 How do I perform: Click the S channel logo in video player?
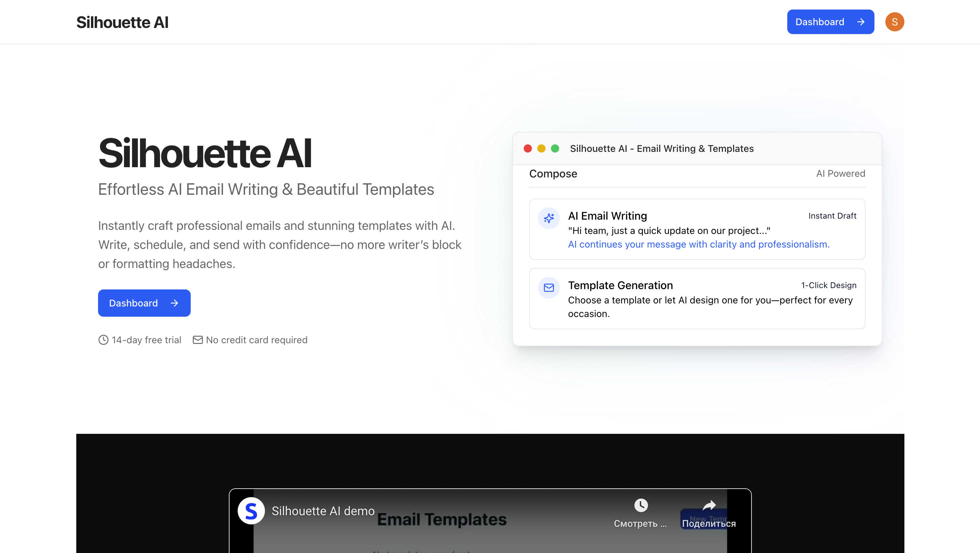pyautogui.click(x=251, y=511)
